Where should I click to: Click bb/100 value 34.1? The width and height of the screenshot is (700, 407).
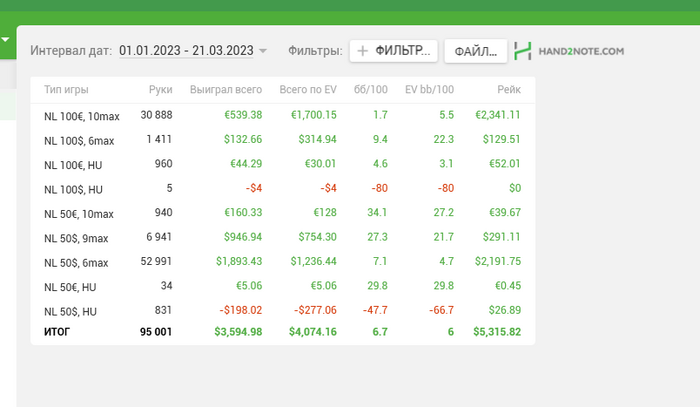(x=377, y=212)
